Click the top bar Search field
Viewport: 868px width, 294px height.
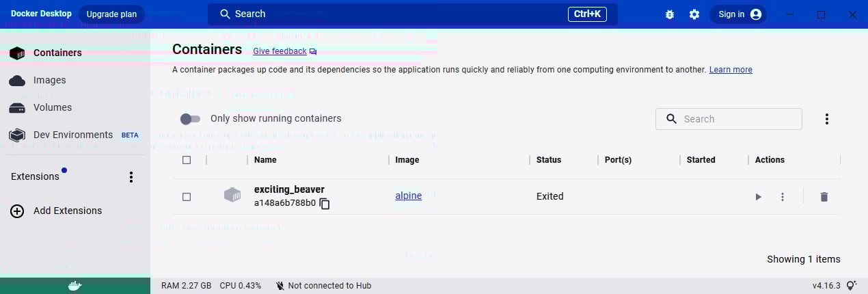[412, 14]
